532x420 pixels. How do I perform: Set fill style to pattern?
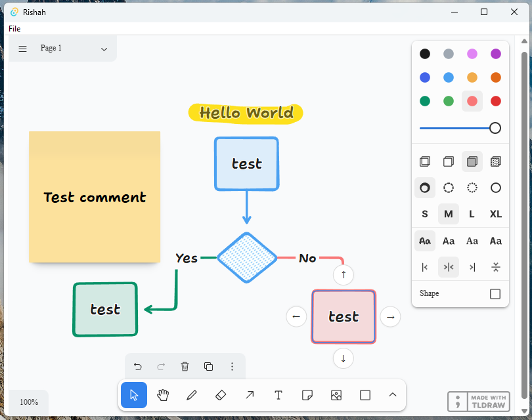point(496,161)
